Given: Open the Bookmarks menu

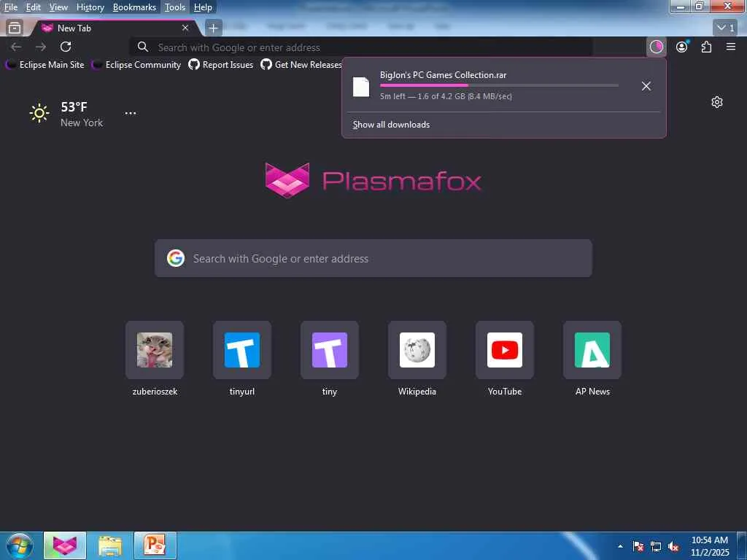Looking at the screenshot, I should pos(134,7).
